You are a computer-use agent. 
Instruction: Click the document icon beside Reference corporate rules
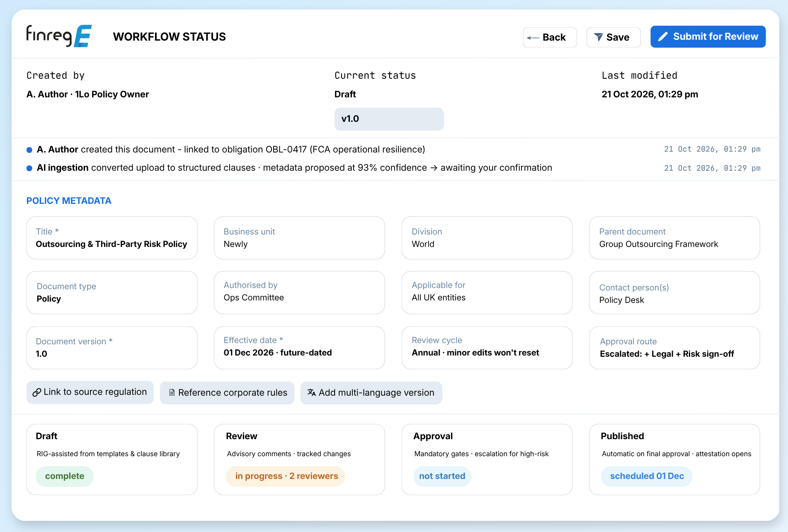point(172,392)
